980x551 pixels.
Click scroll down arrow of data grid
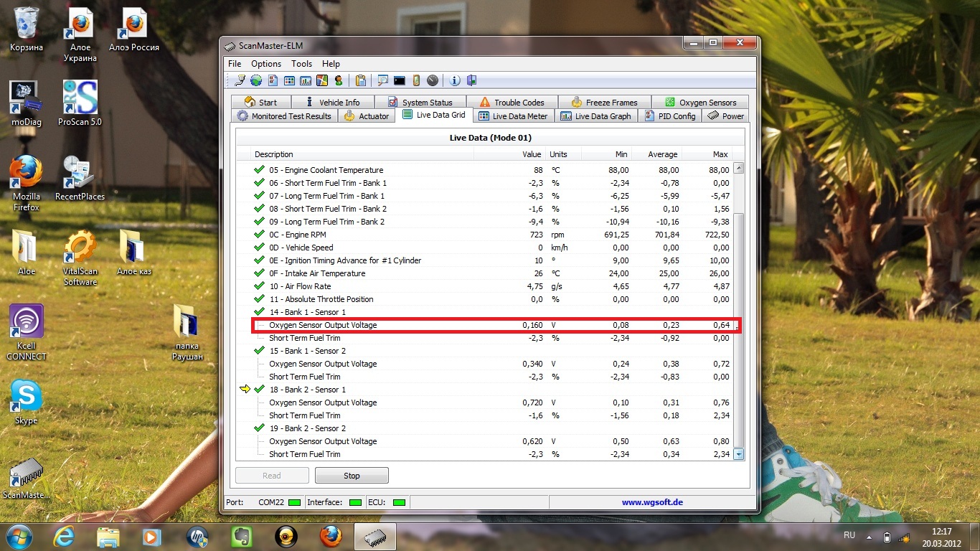click(738, 454)
